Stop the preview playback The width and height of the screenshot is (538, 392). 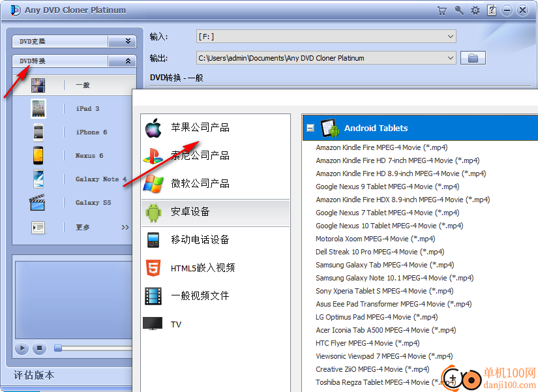pyautogui.click(x=39, y=348)
